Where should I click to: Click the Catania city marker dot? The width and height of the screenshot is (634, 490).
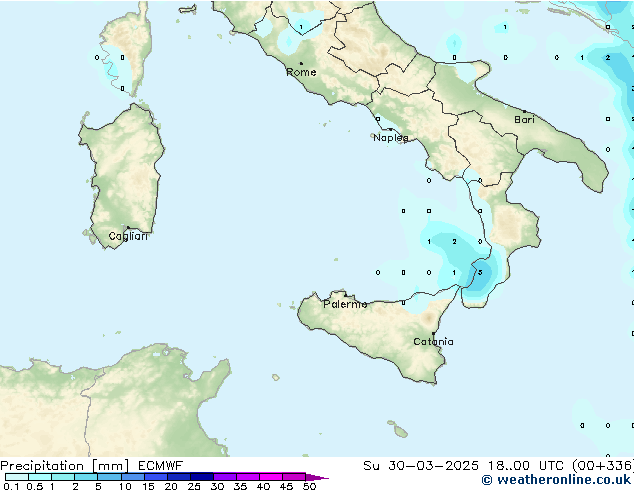click(433, 334)
